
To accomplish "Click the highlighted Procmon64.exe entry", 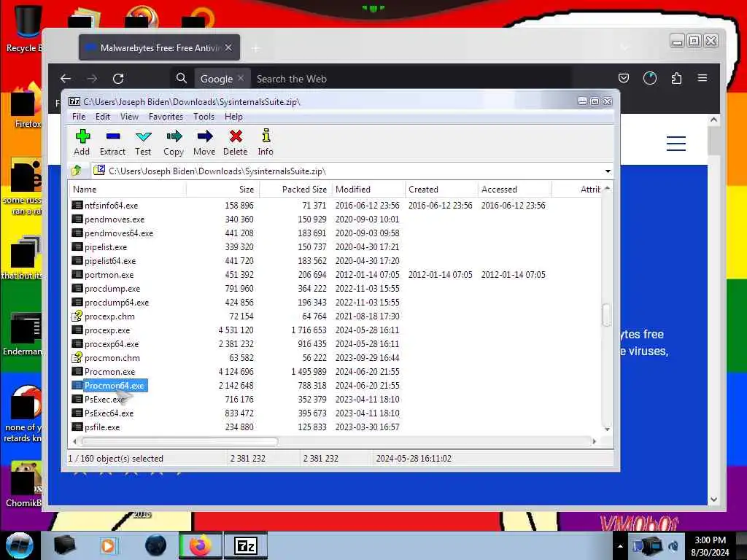I will (115, 386).
